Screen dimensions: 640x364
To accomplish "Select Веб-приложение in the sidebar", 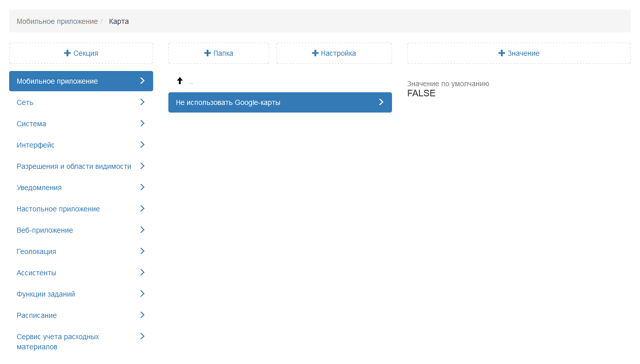I will pyautogui.click(x=45, y=230).
